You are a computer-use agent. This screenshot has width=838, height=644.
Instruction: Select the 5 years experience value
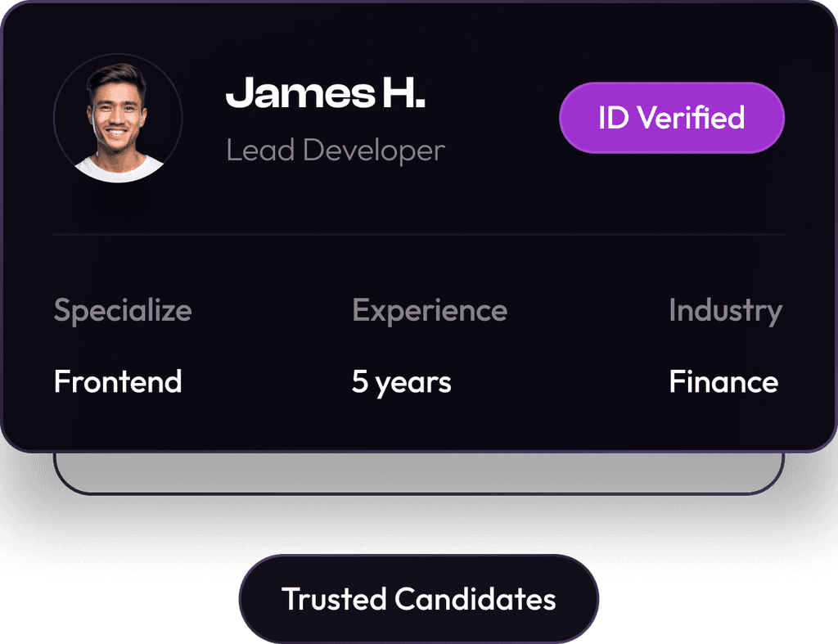click(401, 382)
